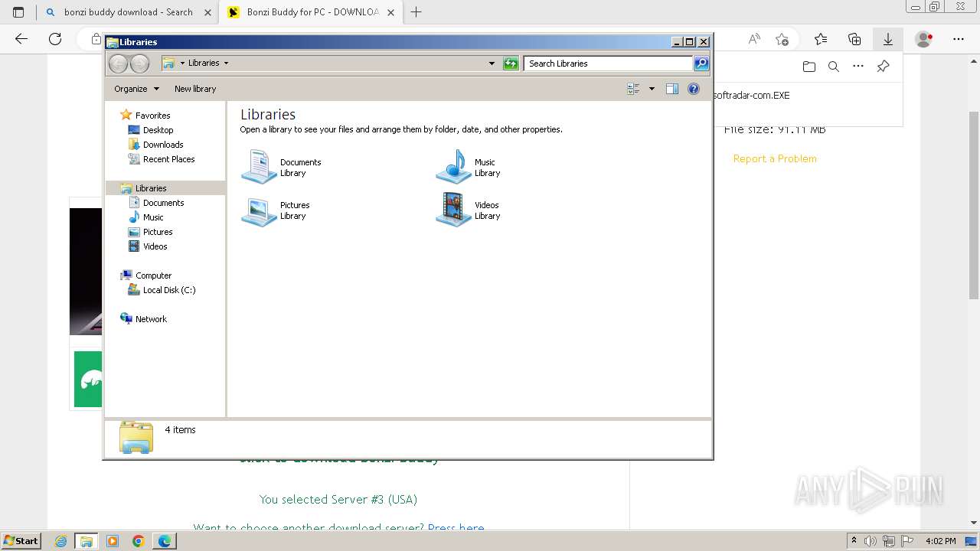
Task: Click the Explorer forward arrow button
Action: pos(139,64)
